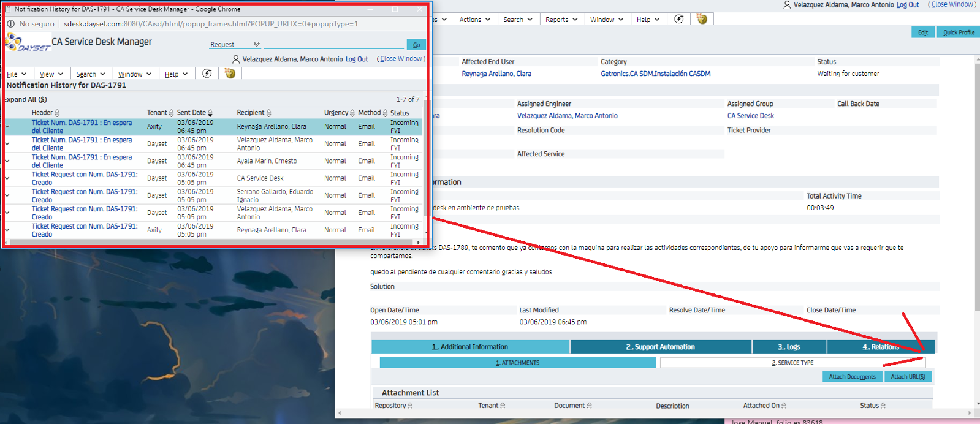
Task: Sort attachment list by Repository
Action: tap(410, 406)
